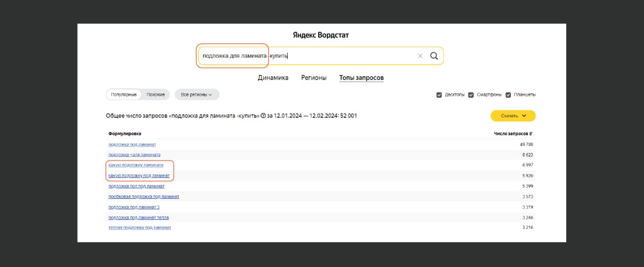
Task: Open 'какую подложку под ламинат' link
Action: [x=139, y=176]
